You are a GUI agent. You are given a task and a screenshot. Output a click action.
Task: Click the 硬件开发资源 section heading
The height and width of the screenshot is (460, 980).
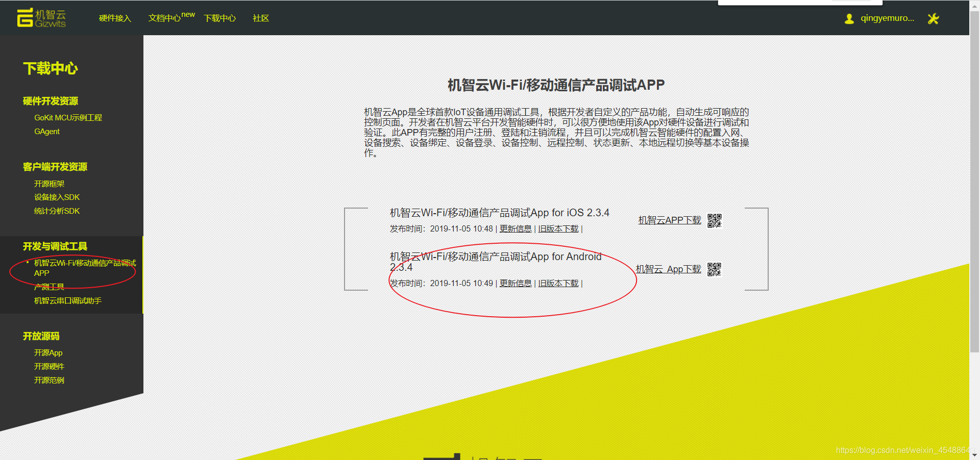(51, 101)
